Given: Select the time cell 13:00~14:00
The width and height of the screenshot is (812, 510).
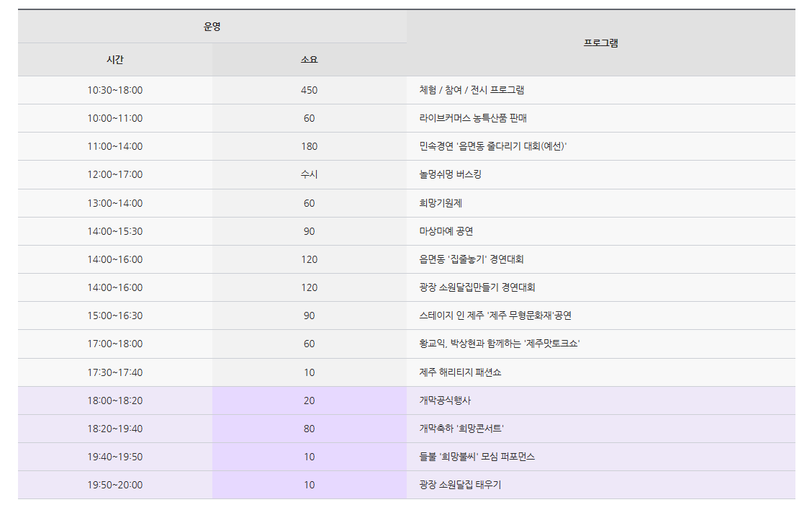Looking at the screenshot, I should pyautogui.click(x=115, y=203).
